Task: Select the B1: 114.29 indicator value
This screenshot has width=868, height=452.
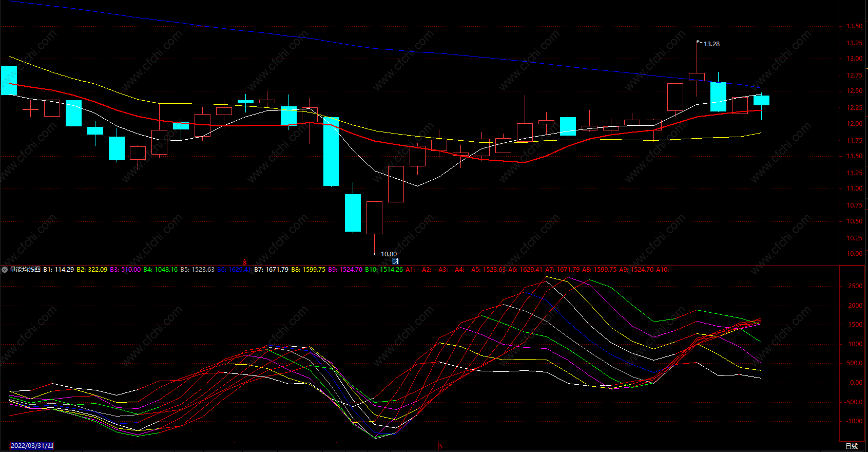Action: [59, 270]
